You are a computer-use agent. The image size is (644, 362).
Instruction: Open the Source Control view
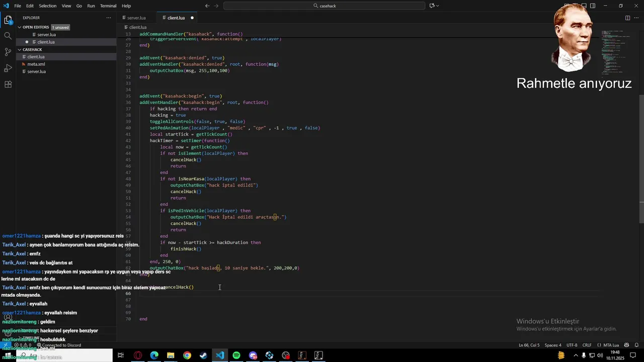[x=8, y=52]
